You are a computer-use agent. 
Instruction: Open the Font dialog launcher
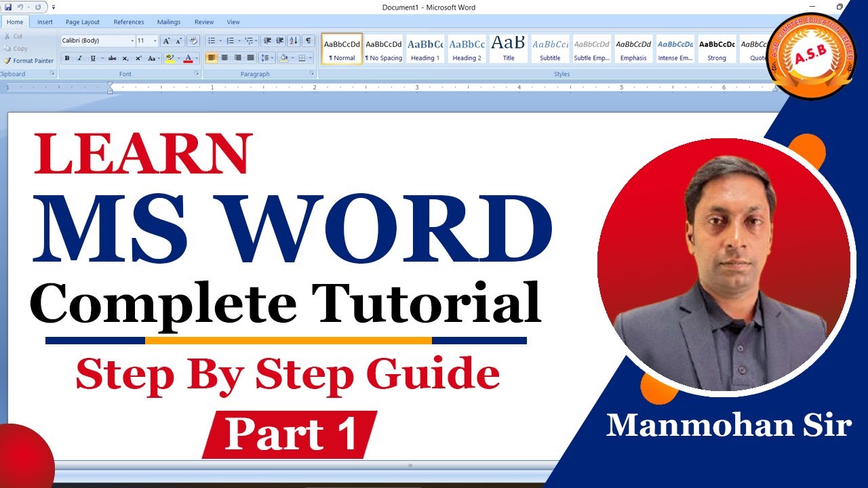point(197,73)
